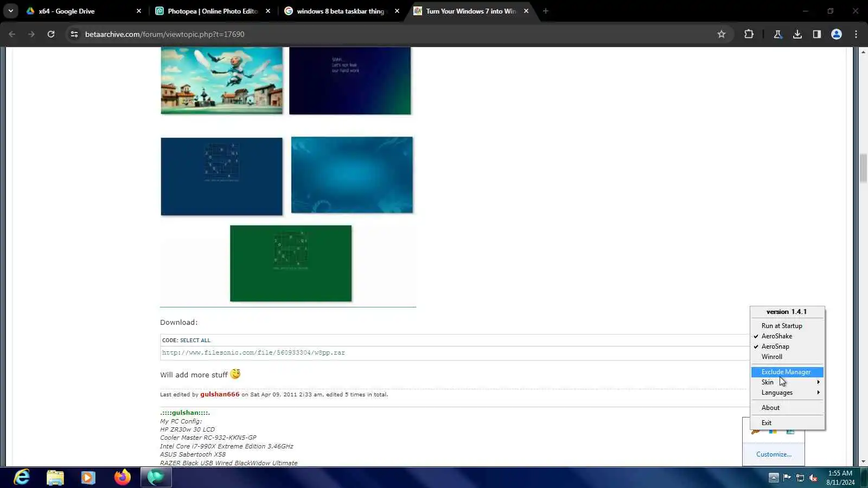Viewport: 868px width, 488px height.
Task: Open the clock showing 1:55 AM
Action: pyautogui.click(x=840, y=478)
